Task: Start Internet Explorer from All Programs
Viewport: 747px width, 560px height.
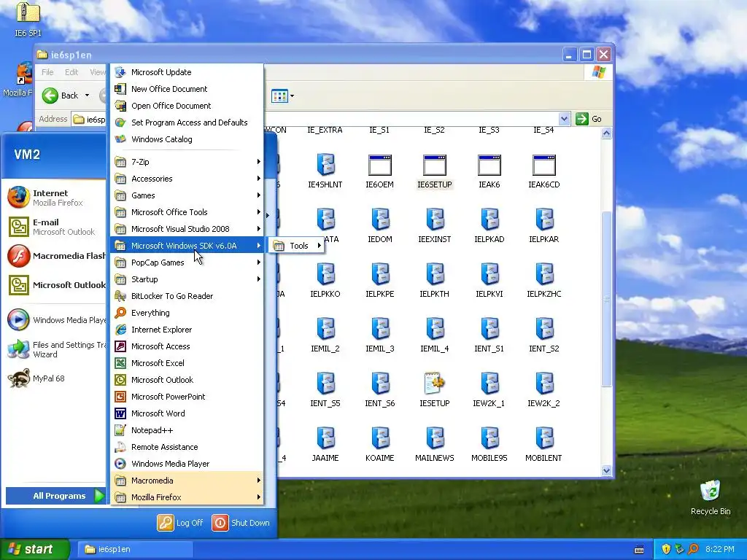Action: (x=187, y=330)
